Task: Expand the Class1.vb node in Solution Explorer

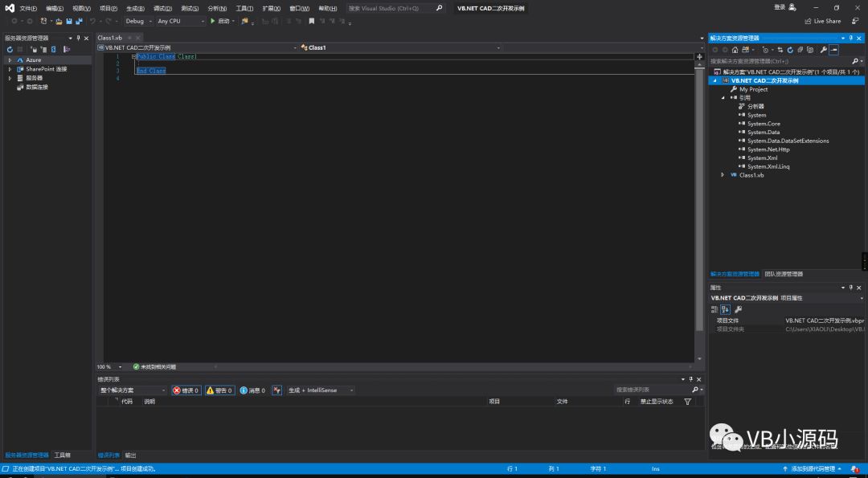Action: point(723,175)
